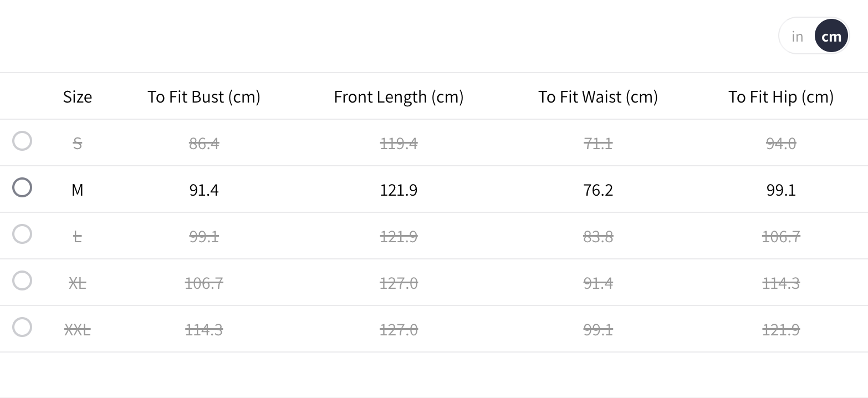
Task: Select the size S radio button
Action: pyautogui.click(x=22, y=141)
